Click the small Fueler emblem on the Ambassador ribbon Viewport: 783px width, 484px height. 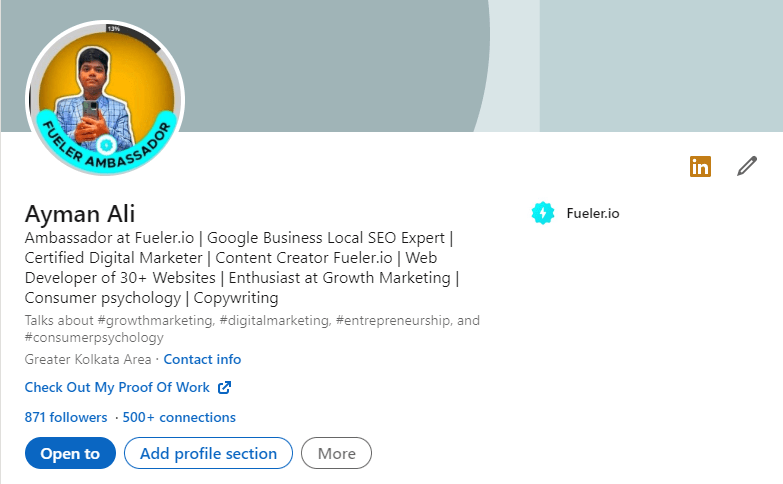(106, 145)
